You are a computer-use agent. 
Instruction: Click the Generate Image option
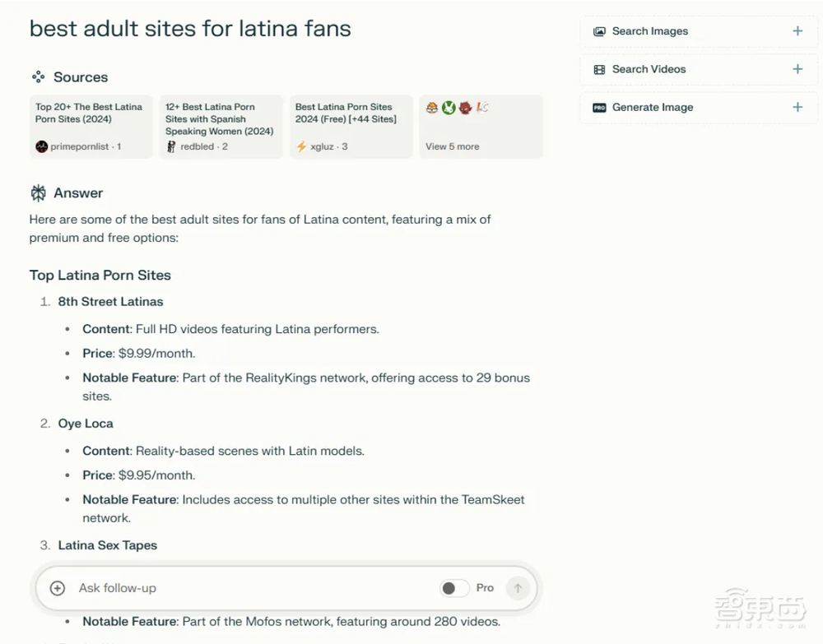tap(653, 107)
